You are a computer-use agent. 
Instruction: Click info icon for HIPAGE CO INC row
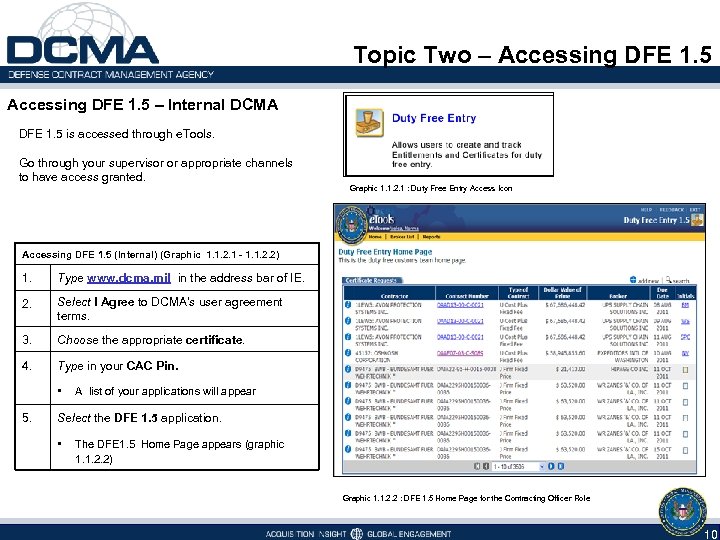[x=348, y=369]
